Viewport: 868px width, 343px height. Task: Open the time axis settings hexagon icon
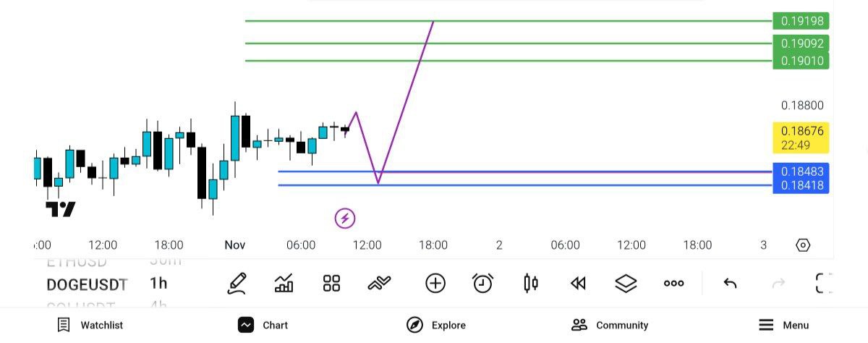(803, 245)
